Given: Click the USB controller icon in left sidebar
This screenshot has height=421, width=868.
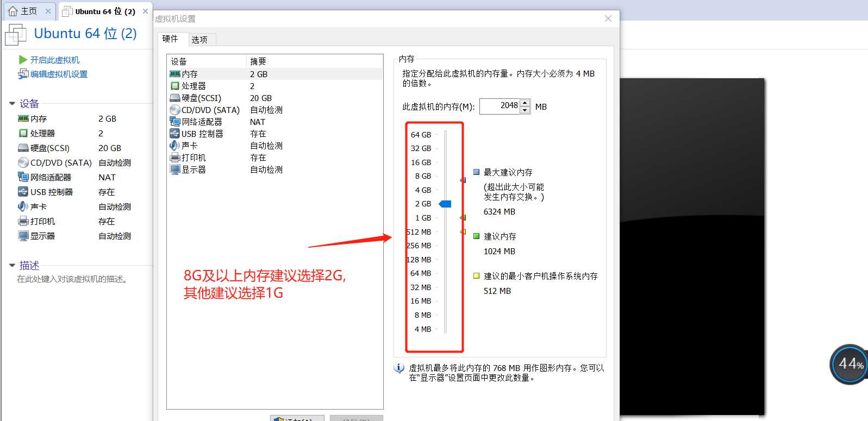Looking at the screenshot, I should click(23, 192).
